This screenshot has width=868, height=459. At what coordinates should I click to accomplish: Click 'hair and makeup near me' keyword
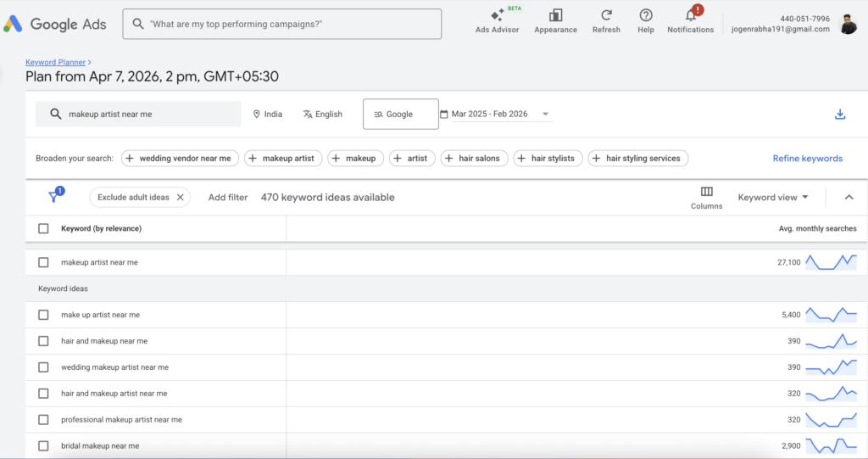[x=104, y=341]
